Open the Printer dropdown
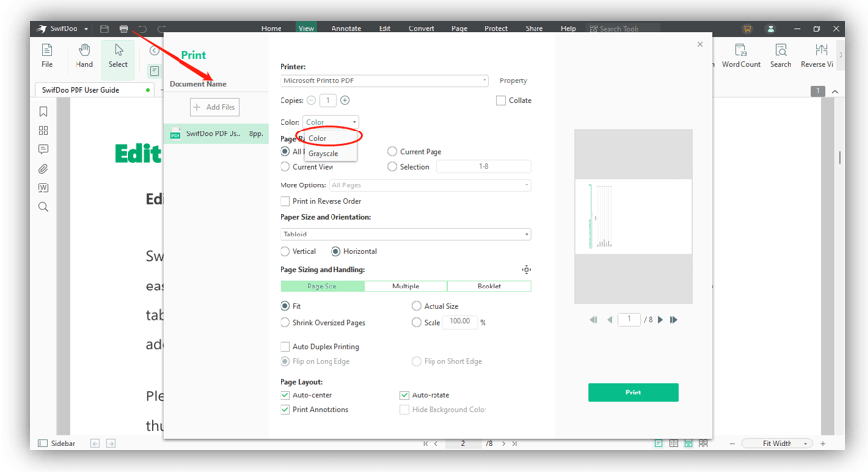The image size is (868, 472). 384,80
